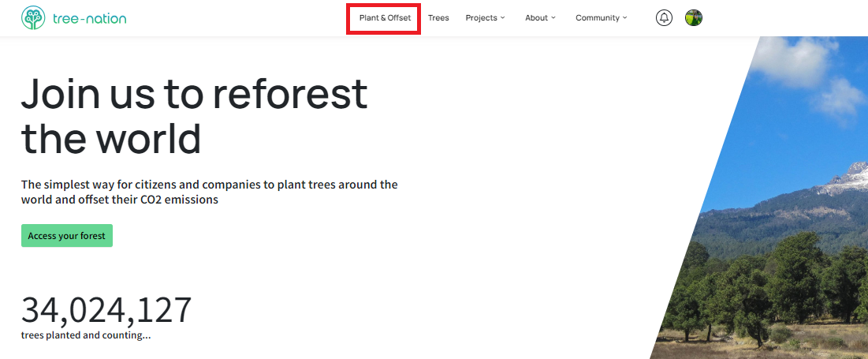Open the notifications bell icon
Viewport: 868px width, 359px height.
point(665,17)
